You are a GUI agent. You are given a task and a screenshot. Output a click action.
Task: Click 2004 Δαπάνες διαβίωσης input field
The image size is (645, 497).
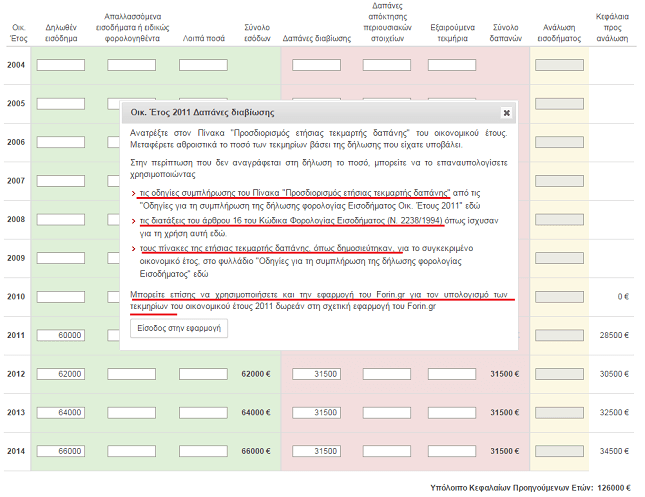point(316,65)
